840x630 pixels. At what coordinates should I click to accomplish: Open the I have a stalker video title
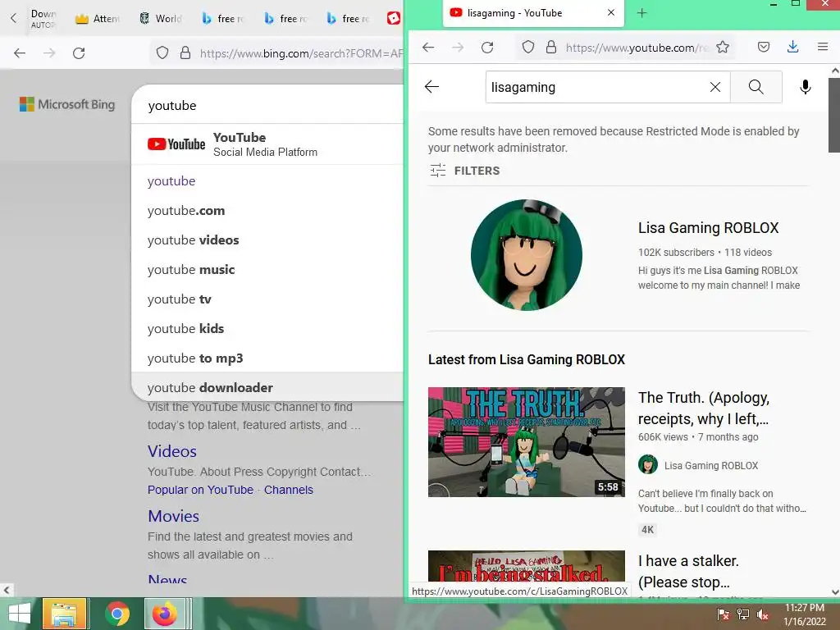pyautogui.click(x=688, y=571)
